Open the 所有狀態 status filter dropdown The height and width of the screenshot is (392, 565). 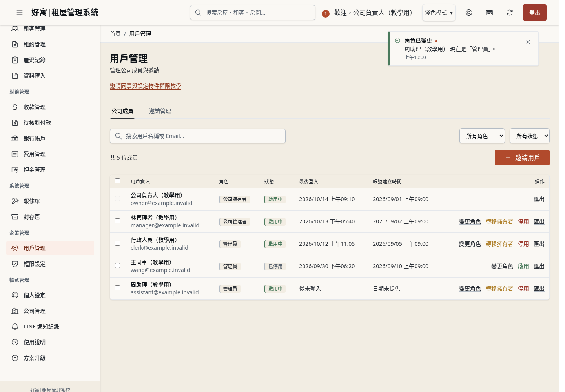[x=530, y=136]
